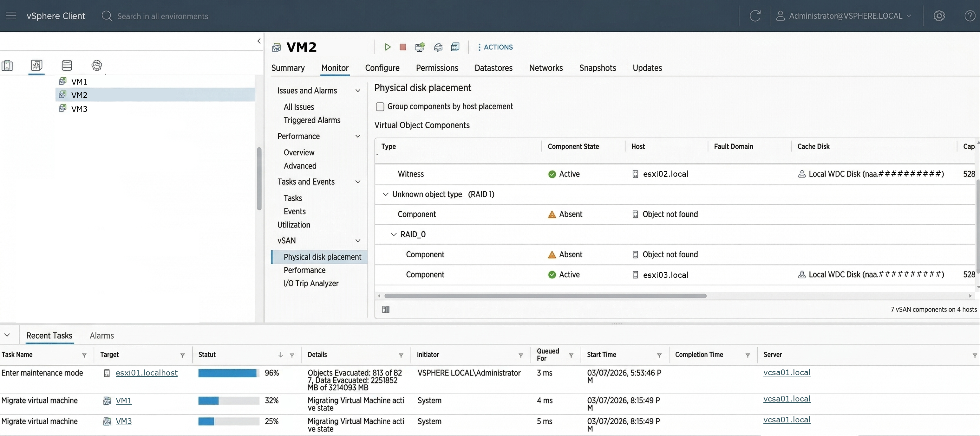The width and height of the screenshot is (980, 436).
Task: Click the refresh icon in the header
Action: point(755,16)
